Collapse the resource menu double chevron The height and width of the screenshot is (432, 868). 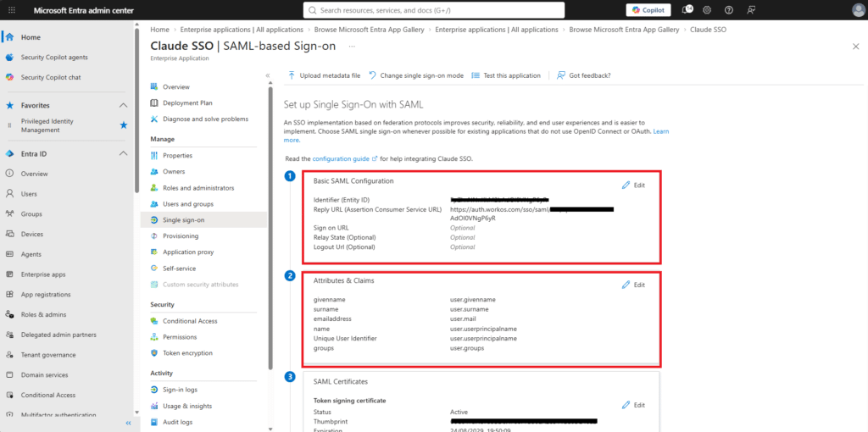point(267,75)
